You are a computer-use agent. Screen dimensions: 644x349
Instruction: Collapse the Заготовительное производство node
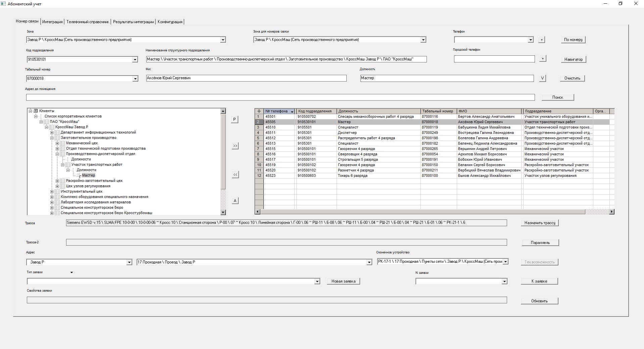point(52,138)
